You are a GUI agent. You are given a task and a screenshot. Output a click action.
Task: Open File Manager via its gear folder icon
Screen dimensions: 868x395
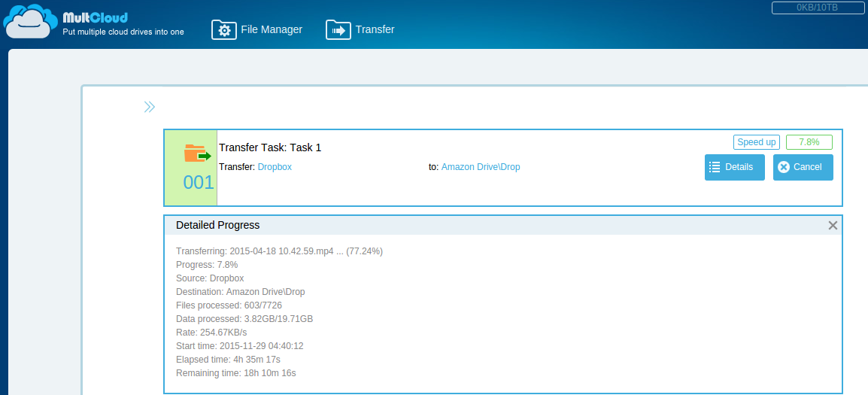[224, 30]
